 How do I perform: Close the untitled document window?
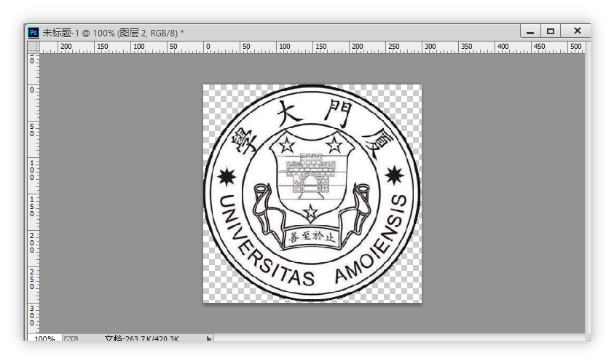pos(577,31)
